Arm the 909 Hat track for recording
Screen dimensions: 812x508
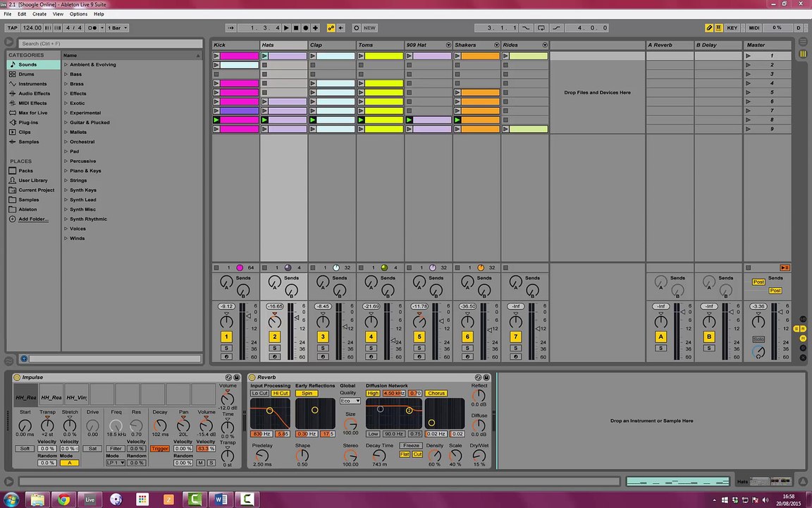pos(419,356)
